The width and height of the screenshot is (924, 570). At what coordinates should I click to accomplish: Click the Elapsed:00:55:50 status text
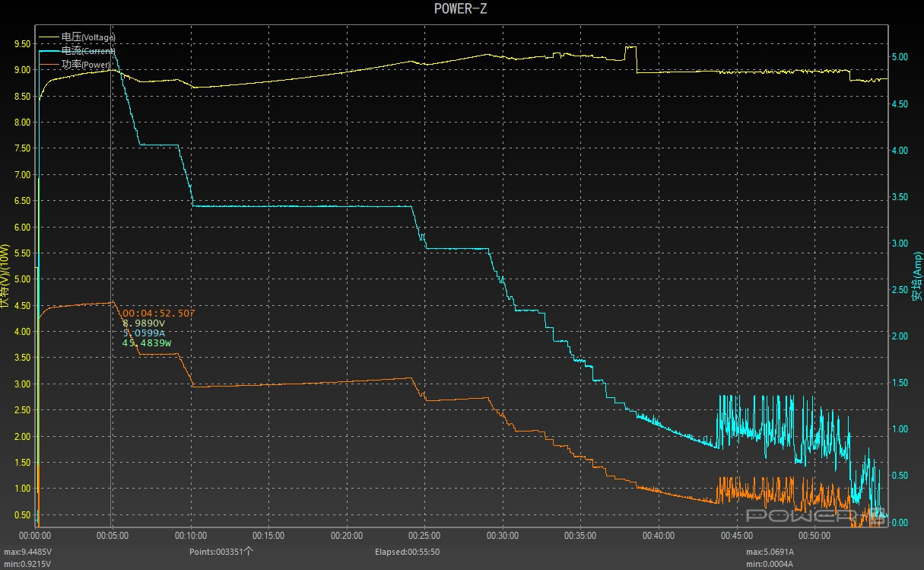point(411,552)
